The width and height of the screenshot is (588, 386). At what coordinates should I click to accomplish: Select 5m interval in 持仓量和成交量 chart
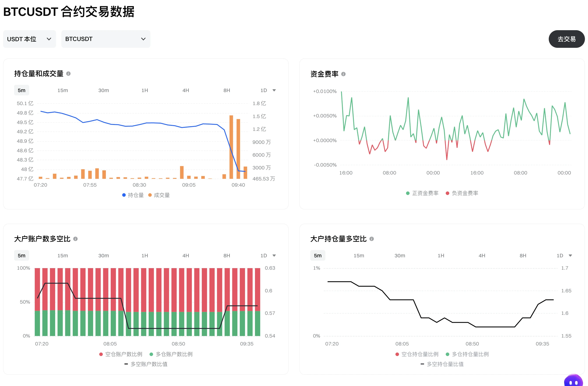(x=21, y=90)
